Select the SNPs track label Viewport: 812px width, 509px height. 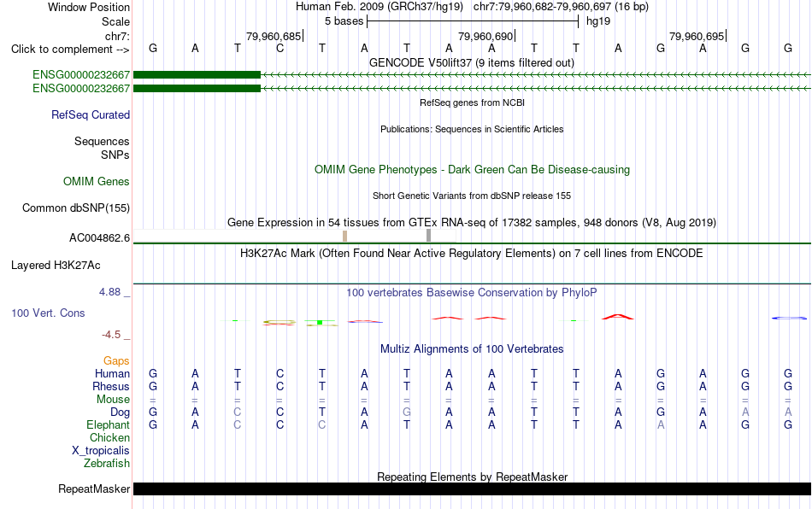coord(115,155)
